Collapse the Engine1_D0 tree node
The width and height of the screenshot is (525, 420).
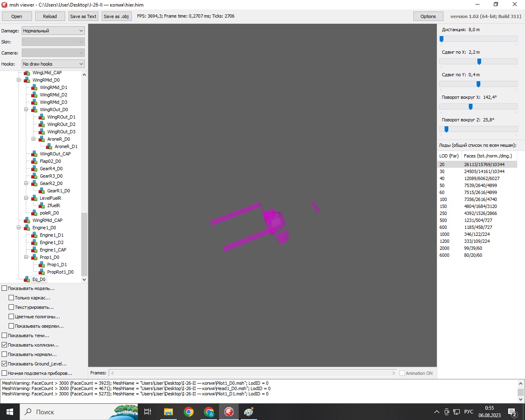point(19,228)
